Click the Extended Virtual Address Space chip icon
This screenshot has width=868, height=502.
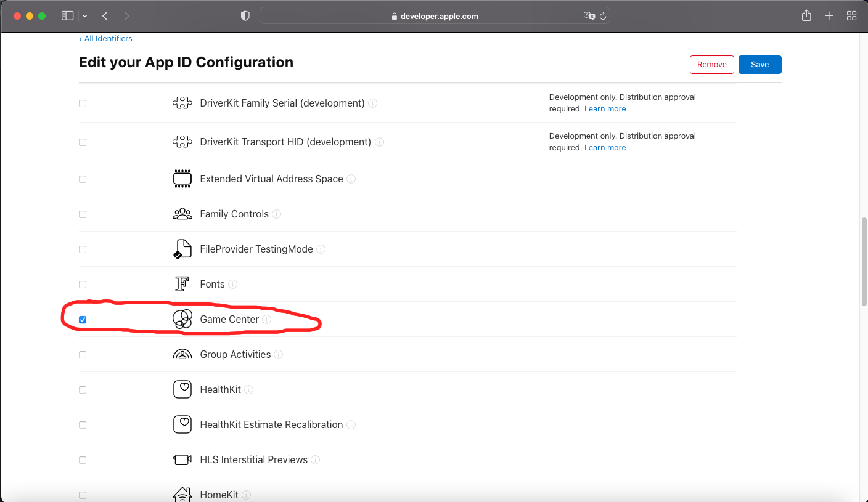pos(182,178)
